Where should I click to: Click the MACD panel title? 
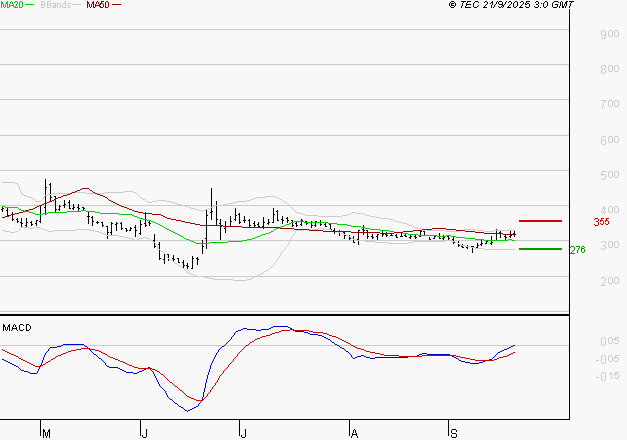click(x=16, y=327)
